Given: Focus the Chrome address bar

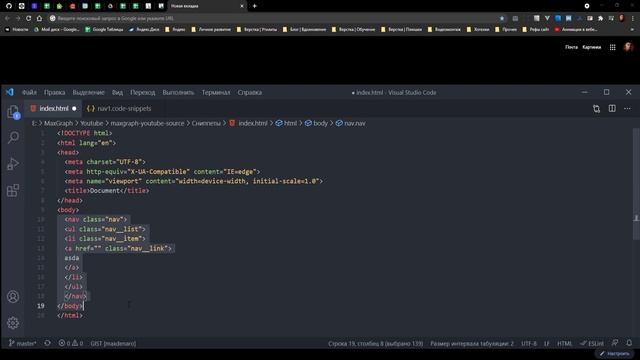Looking at the screenshot, I should coord(273,18).
